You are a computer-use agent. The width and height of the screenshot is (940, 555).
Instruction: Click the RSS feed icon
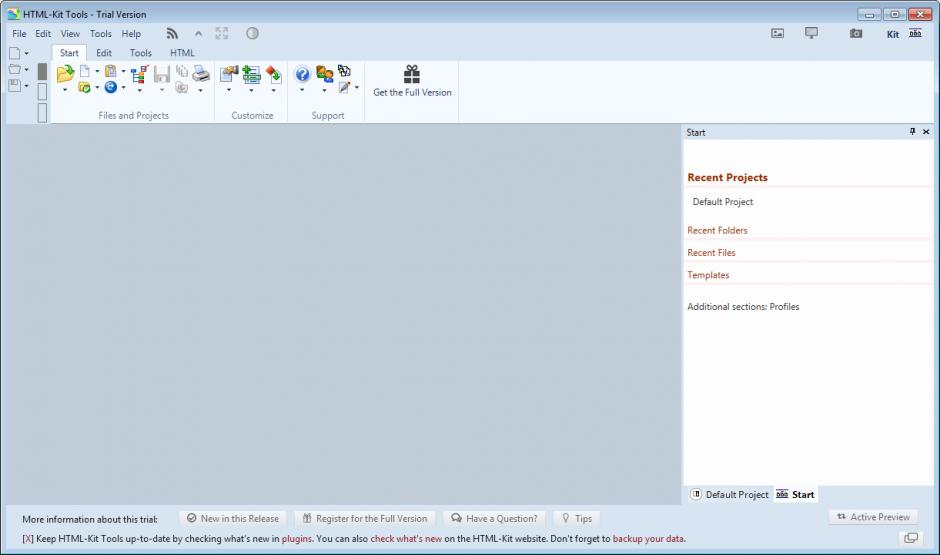point(173,34)
